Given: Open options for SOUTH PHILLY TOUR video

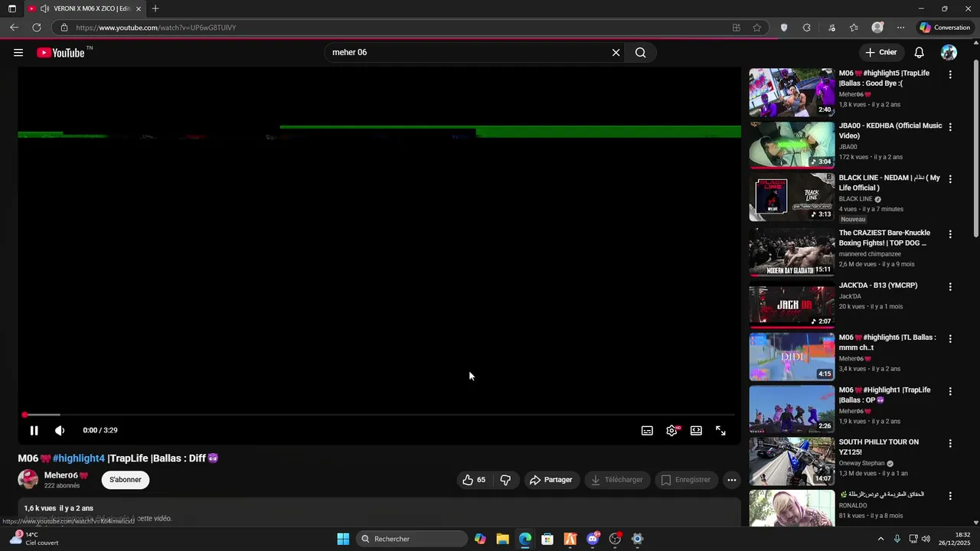Looking at the screenshot, I should (x=950, y=444).
